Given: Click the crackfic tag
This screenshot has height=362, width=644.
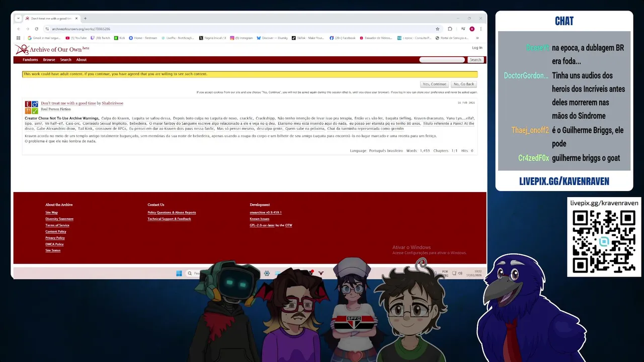Looking at the screenshot, I should tap(247, 118).
